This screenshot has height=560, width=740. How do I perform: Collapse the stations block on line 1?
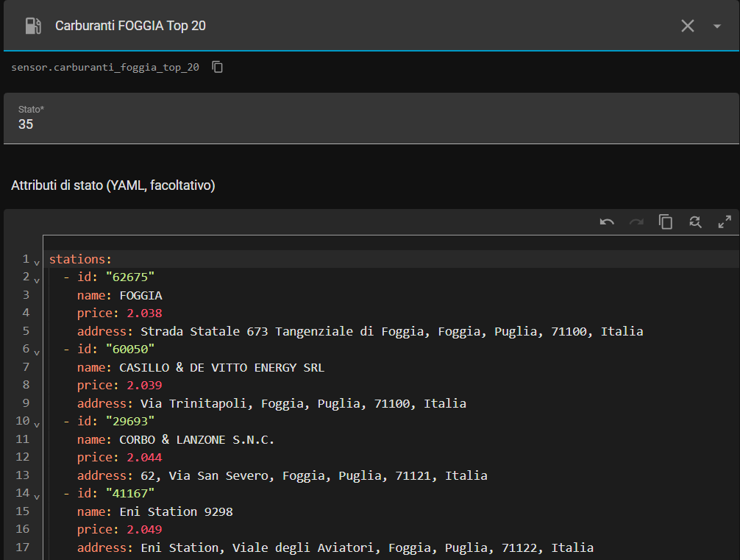click(37, 261)
